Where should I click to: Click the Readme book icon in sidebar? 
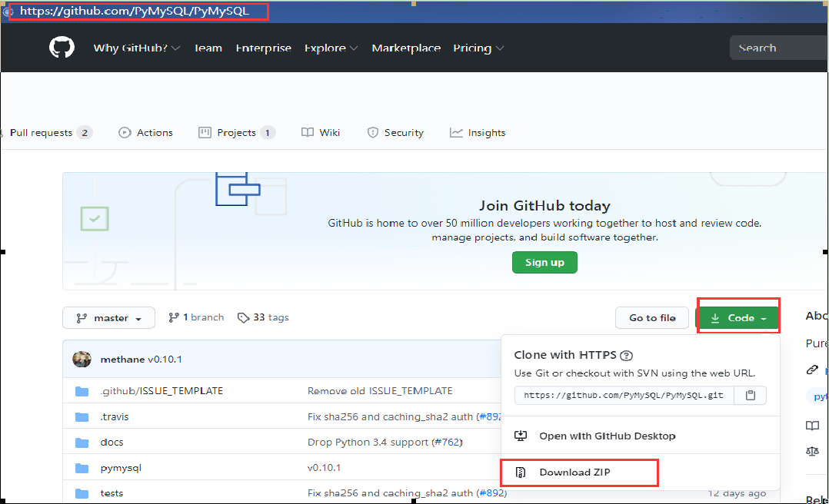point(812,426)
